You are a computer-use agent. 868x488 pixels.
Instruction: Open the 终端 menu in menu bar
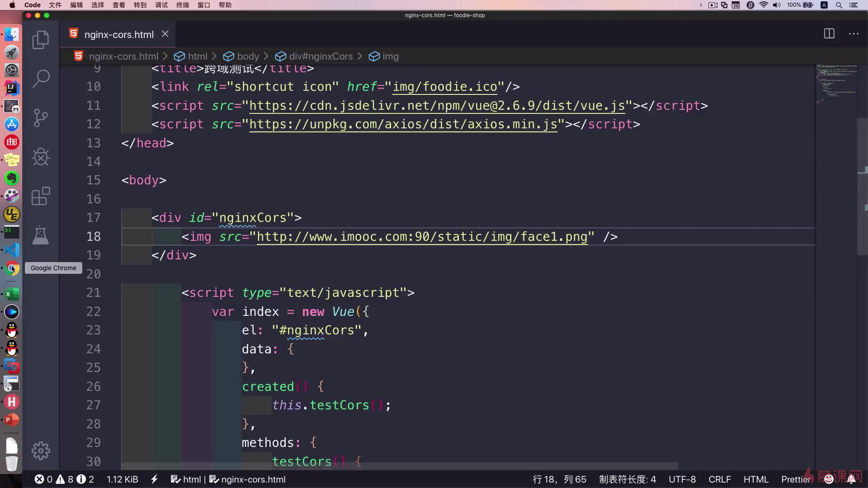click(183, 5)
